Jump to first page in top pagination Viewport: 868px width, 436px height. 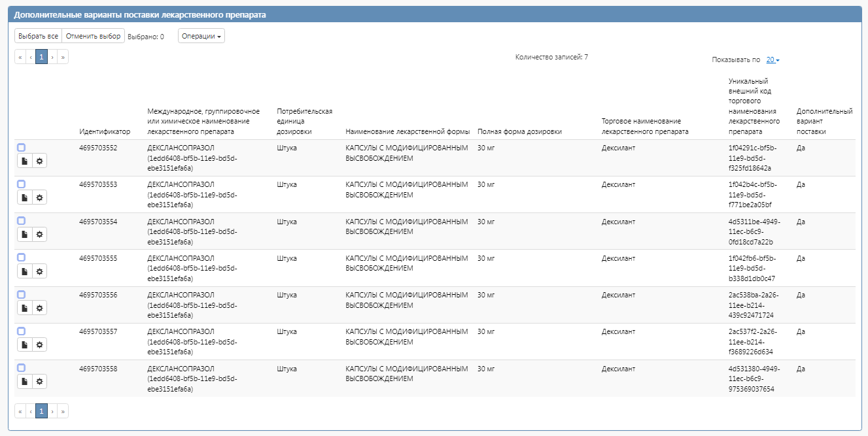pos(20,58)
